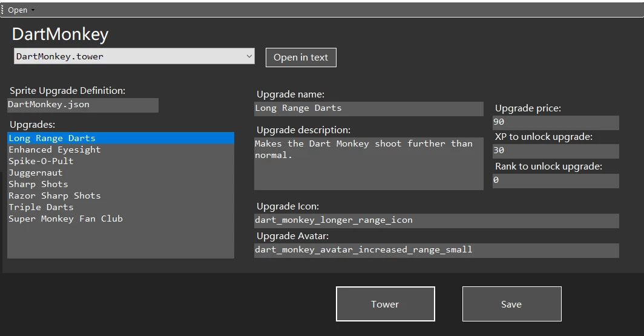Click the toolbar grip handle beside Open
This screenshot has height=336, width=644.
[x=2, y=10]
